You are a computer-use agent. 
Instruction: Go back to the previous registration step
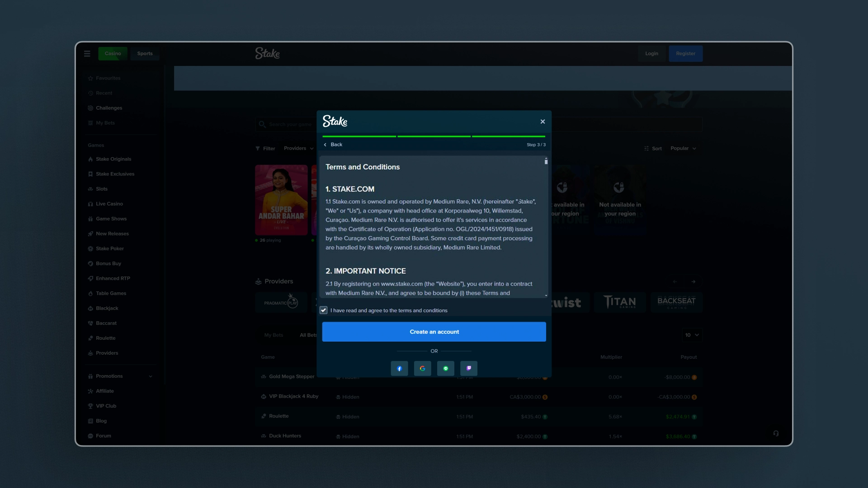333,145
